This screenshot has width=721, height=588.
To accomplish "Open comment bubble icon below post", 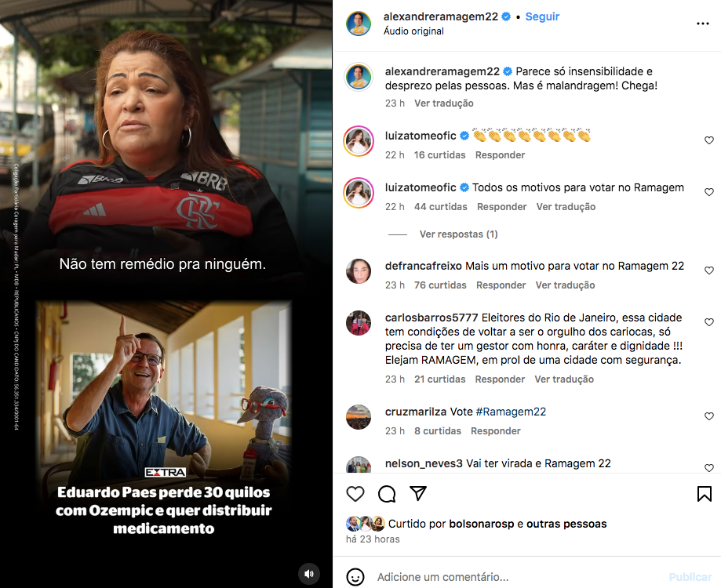I will click(x=387, y=494).
